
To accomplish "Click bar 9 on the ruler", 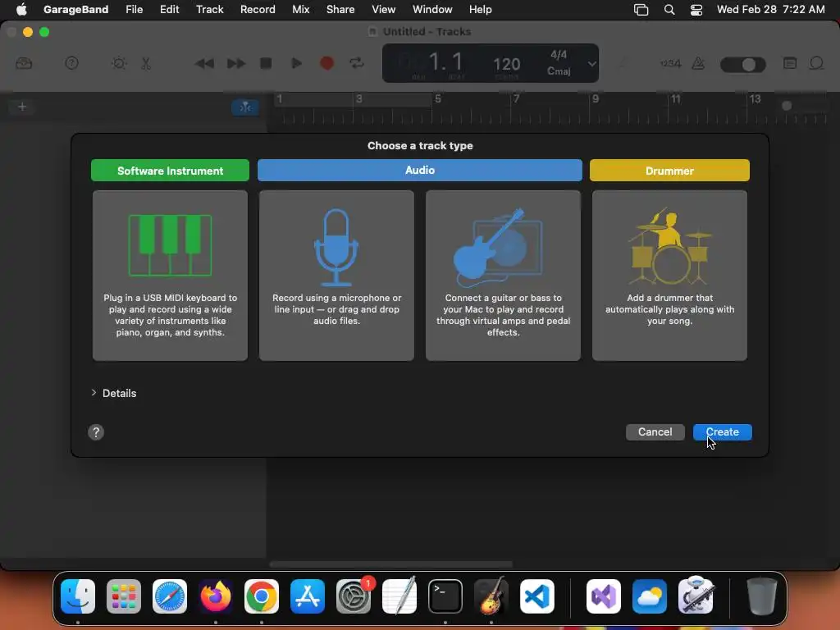I will [x=596, y=98].
